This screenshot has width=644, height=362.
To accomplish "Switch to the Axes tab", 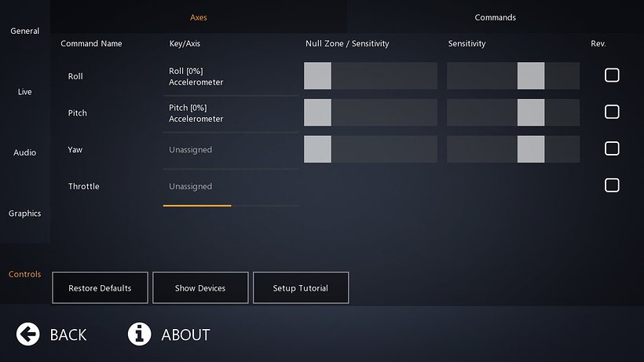I will coord(199,17).
